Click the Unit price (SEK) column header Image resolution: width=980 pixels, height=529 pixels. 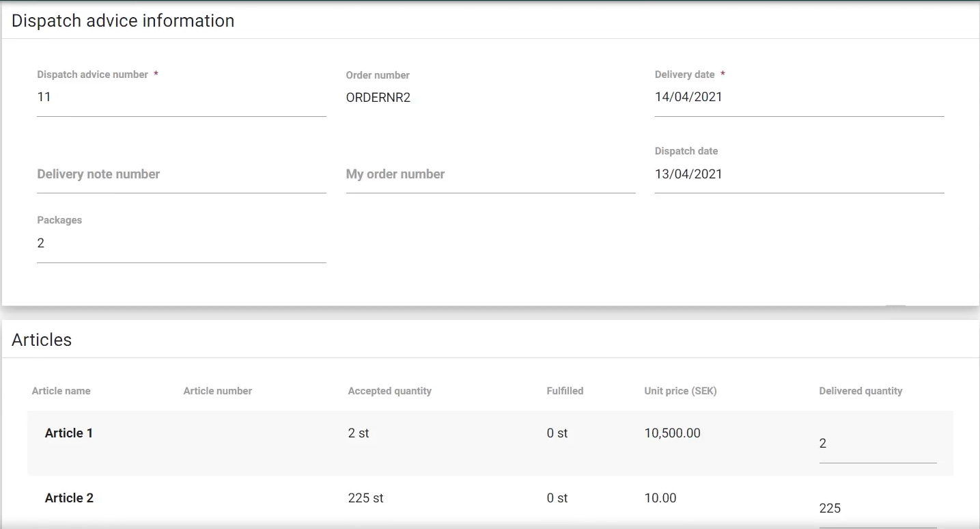coord(680,391)
